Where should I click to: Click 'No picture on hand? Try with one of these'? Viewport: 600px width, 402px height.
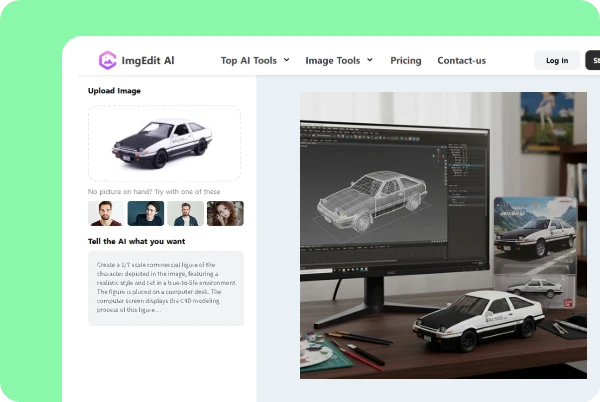pyautogui.click(x=154, y=192)
